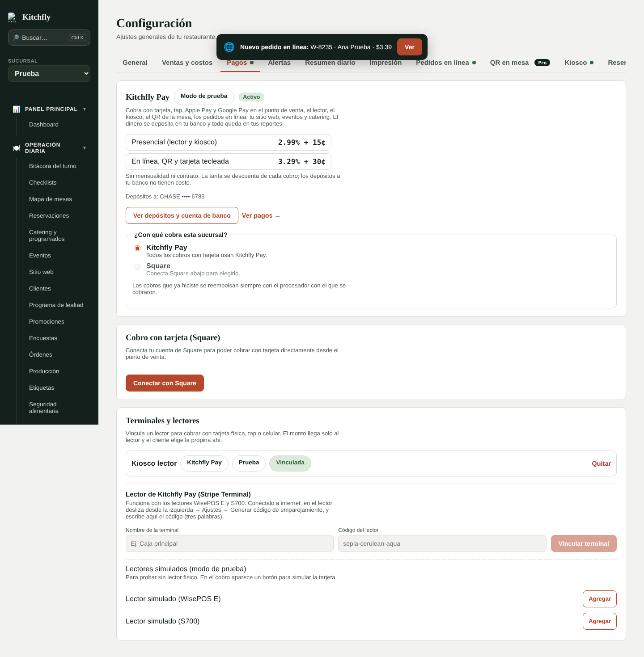
Task: Click the Operación Diaria plate icon
Action: pos(17,148)
